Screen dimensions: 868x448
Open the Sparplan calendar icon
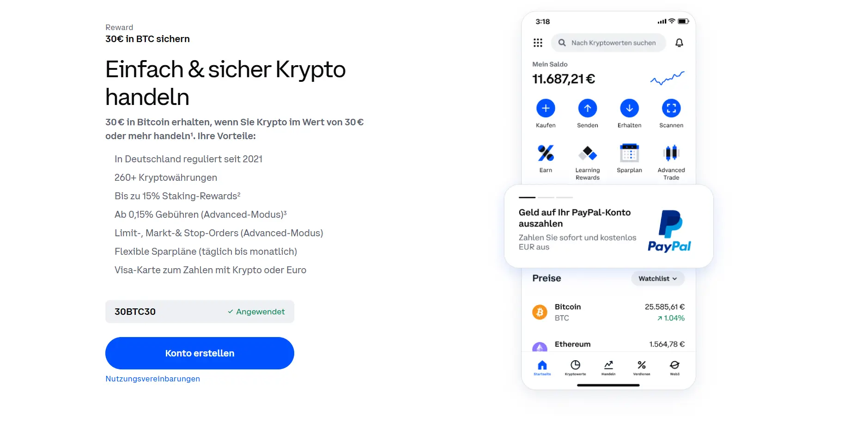tap(629, 153)
